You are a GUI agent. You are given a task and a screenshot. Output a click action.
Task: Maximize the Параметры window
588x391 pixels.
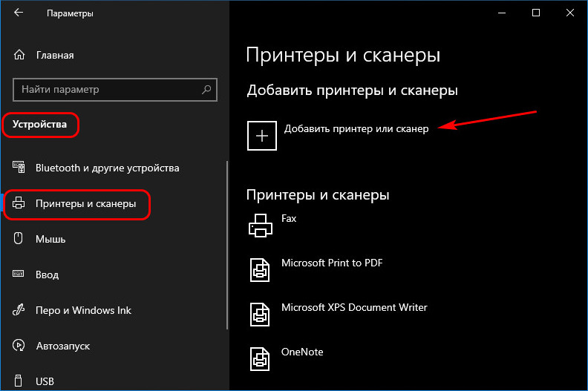(x=536, y=13)
